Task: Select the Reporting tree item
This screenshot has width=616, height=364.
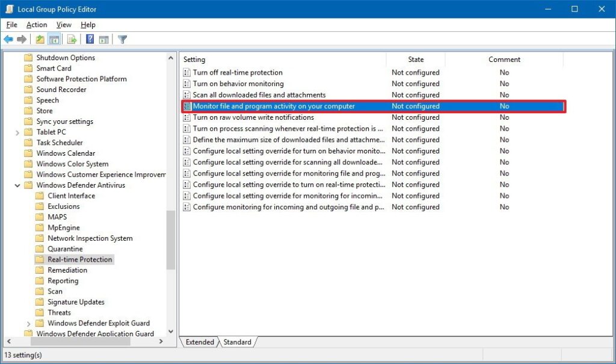Action: tap(63, 280)
